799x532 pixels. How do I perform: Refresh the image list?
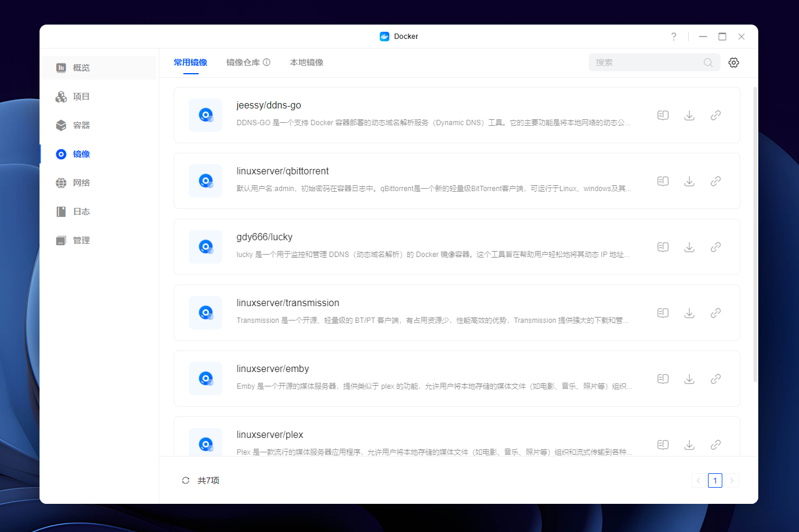186,480
